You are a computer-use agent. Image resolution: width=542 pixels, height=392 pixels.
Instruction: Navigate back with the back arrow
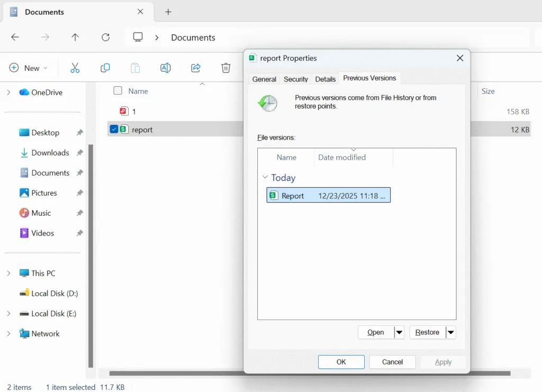15,38
